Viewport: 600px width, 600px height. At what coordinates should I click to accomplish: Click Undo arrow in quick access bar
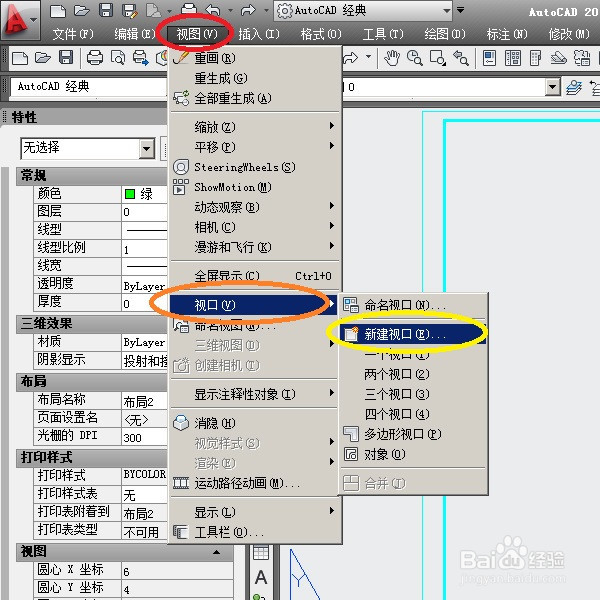[x=213, y=10]
